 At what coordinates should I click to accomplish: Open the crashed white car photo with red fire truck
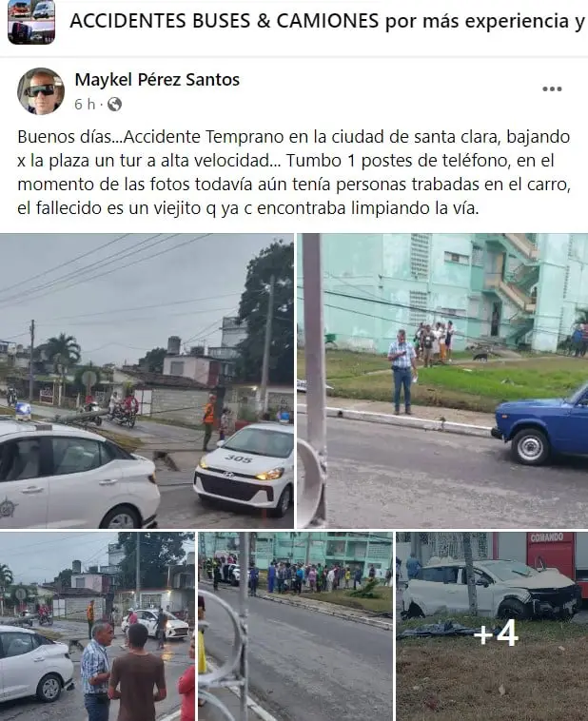point(492,626)
